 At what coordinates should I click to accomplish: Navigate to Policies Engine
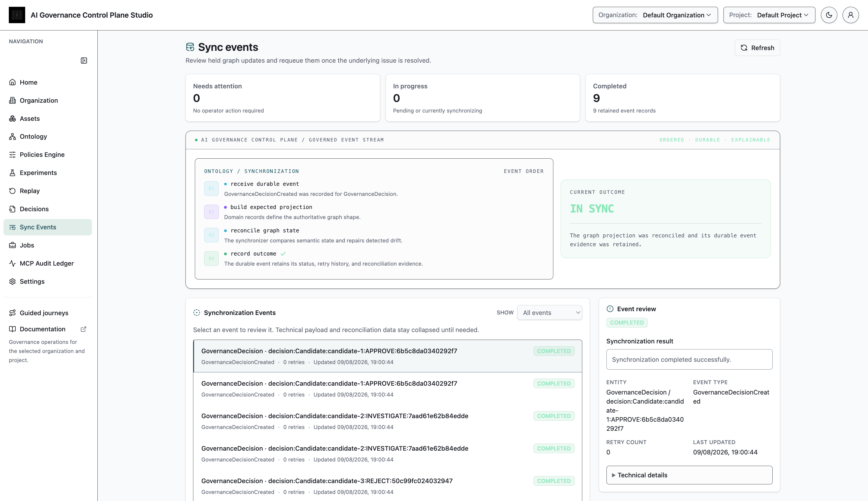coord(48,155)
